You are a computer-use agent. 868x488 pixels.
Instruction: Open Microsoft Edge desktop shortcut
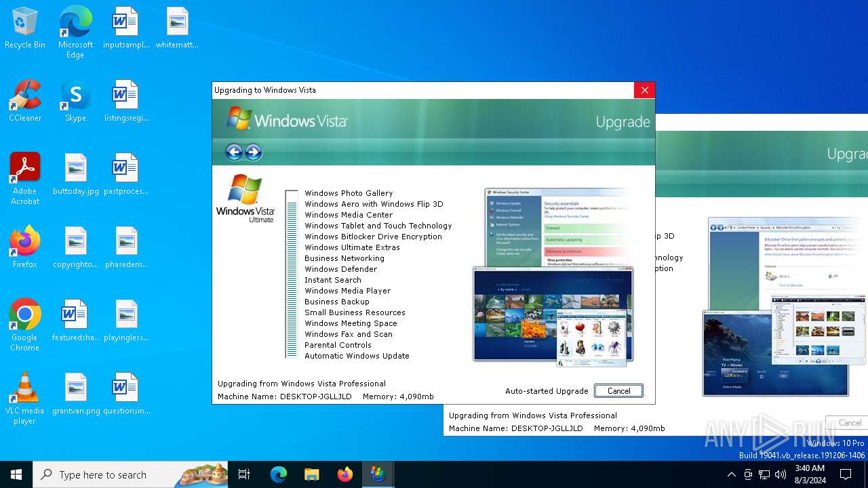tap(75, 33)
